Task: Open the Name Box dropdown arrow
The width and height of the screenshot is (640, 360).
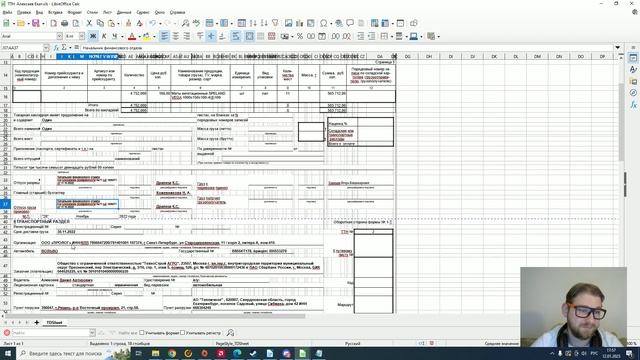Action: 46,48
